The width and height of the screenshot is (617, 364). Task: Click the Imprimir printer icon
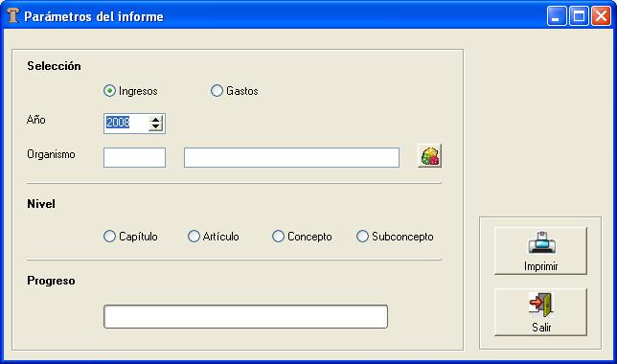pos(541,242)
